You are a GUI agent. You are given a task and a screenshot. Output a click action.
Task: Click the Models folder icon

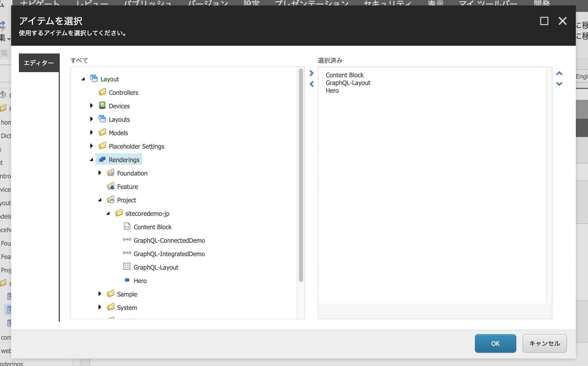102,132
